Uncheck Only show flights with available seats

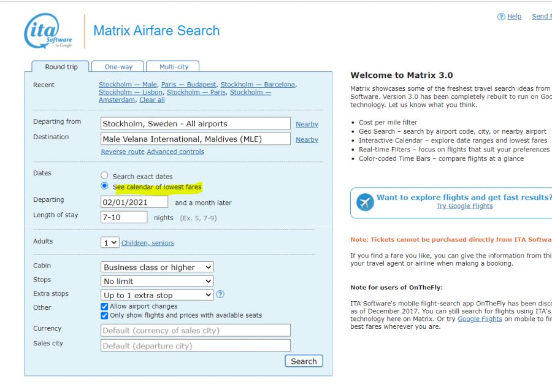pos(104,315)
